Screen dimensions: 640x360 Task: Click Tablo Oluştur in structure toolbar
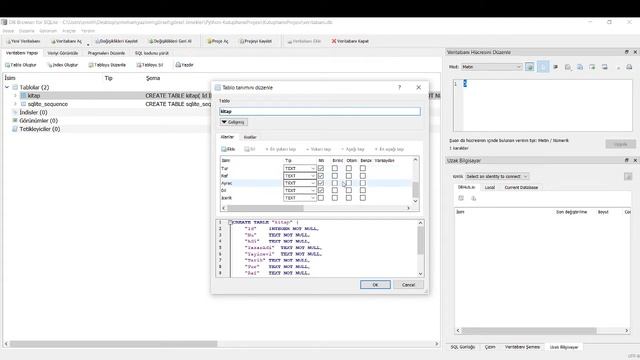pos(21,65)
